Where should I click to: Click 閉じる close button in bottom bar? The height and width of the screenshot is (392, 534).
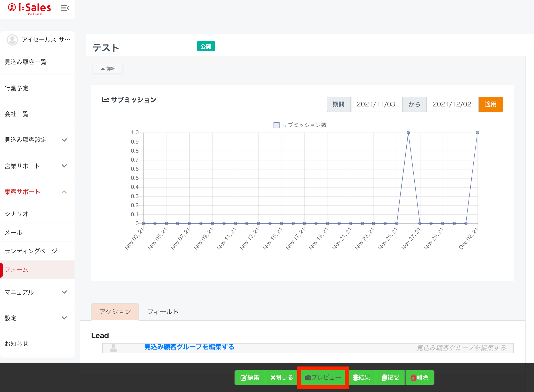click(282, 378)
